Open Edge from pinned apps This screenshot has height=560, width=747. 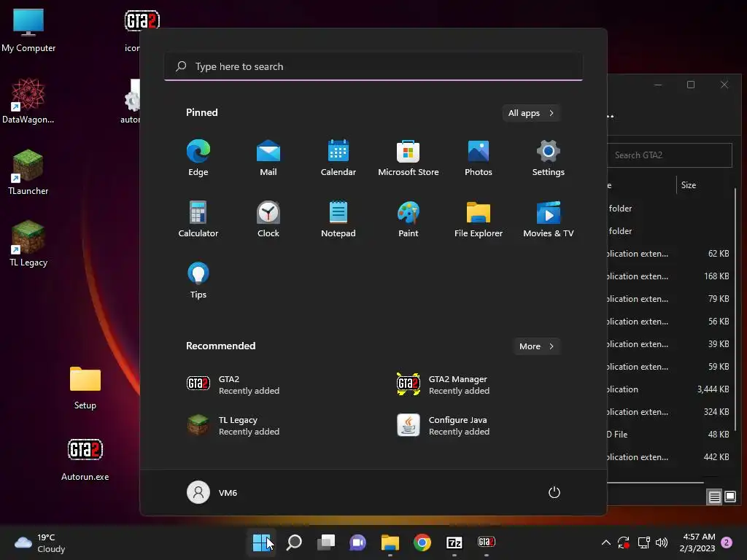click(x=198, y=158)
